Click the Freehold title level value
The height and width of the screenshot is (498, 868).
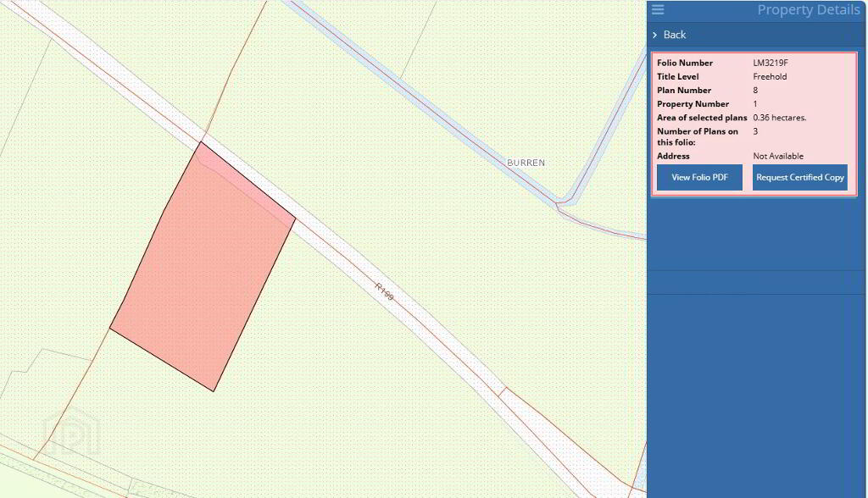[770, 77]
